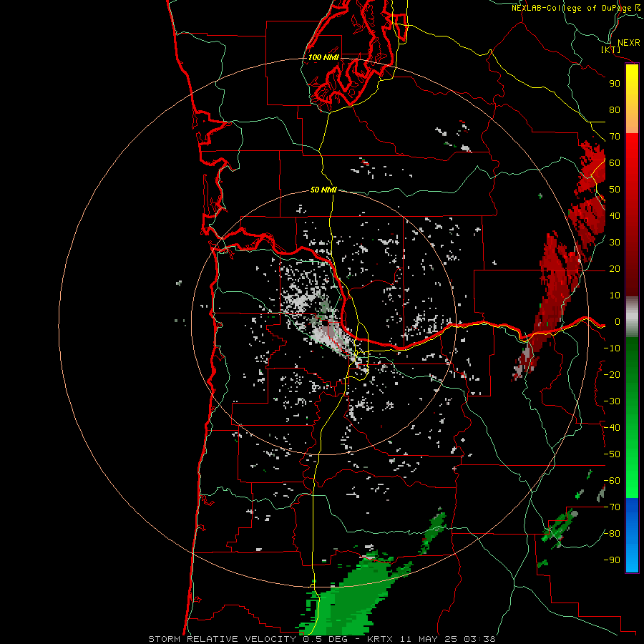
Task: Click the 10 value on velocity scale
Action: coord(615,296)
